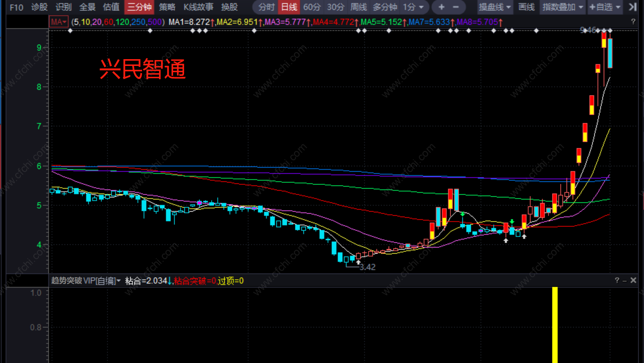Open the 策略 strategy tab
Viewport: 644px width, 363px height.
pos(167,7)
